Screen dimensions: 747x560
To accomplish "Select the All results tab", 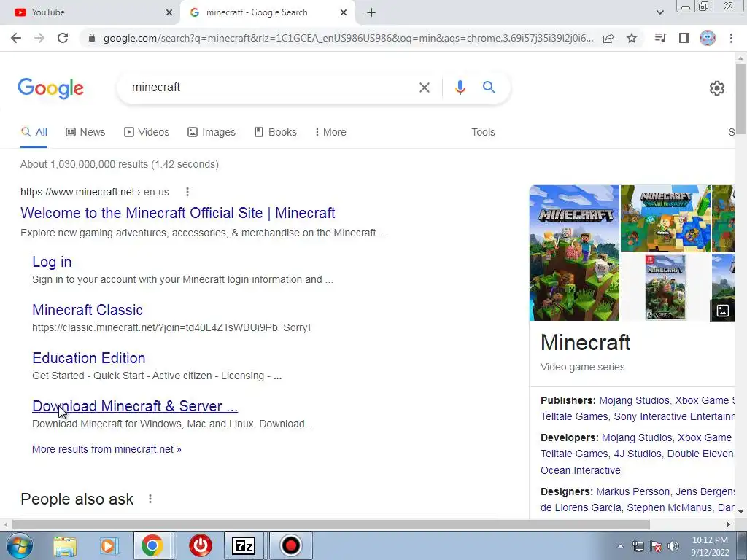I will pos(34,133).
